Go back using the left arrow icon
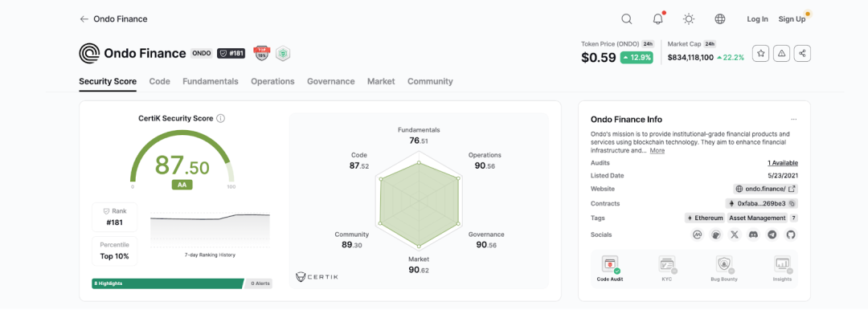The image size is (868, 310). pyautogui.click(x=84, y=18)
